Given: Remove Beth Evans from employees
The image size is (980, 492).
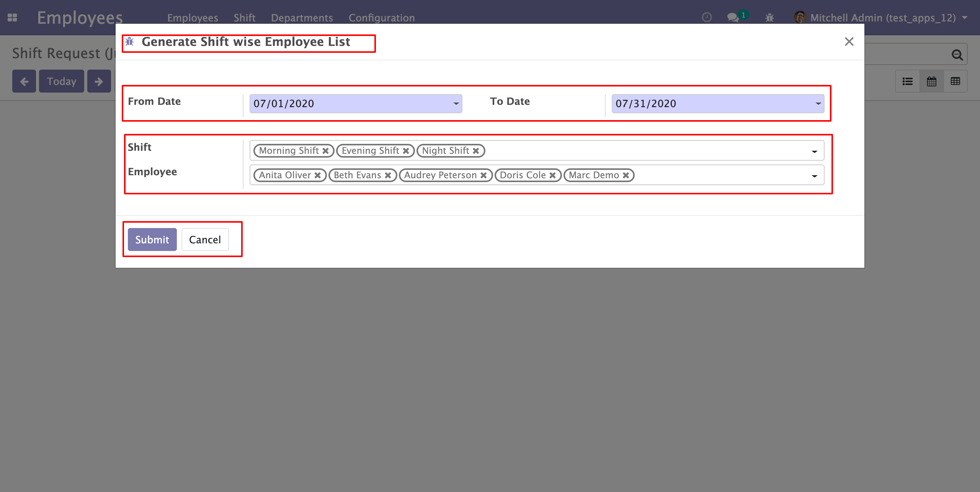Looking at the screenshot, I should tap(388, 175).
